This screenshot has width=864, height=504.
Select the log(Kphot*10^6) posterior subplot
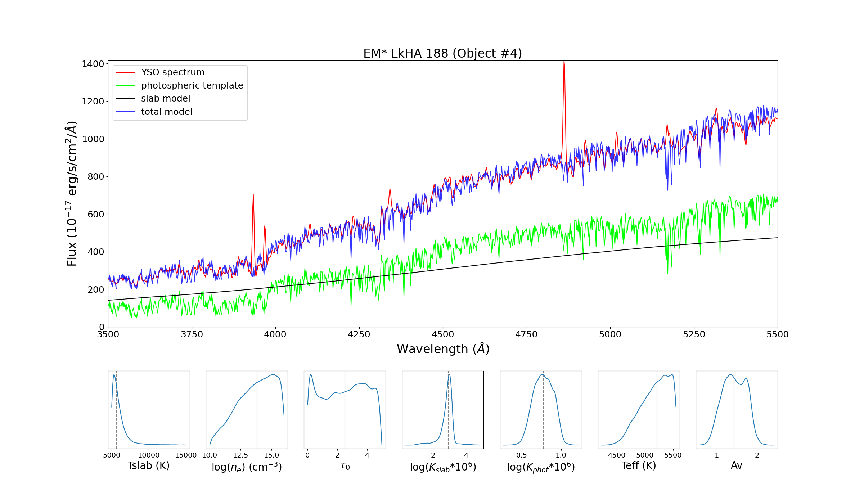click(541, 410)
